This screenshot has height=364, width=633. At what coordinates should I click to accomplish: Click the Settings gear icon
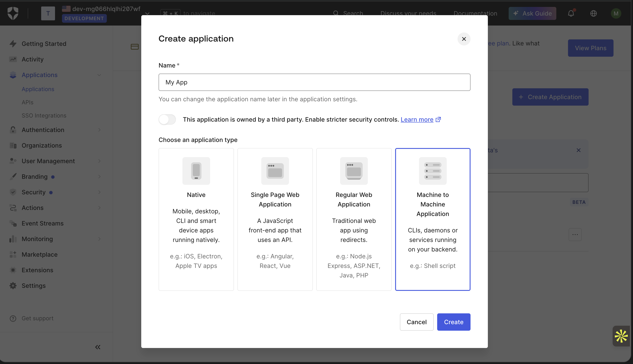(13, 285)
